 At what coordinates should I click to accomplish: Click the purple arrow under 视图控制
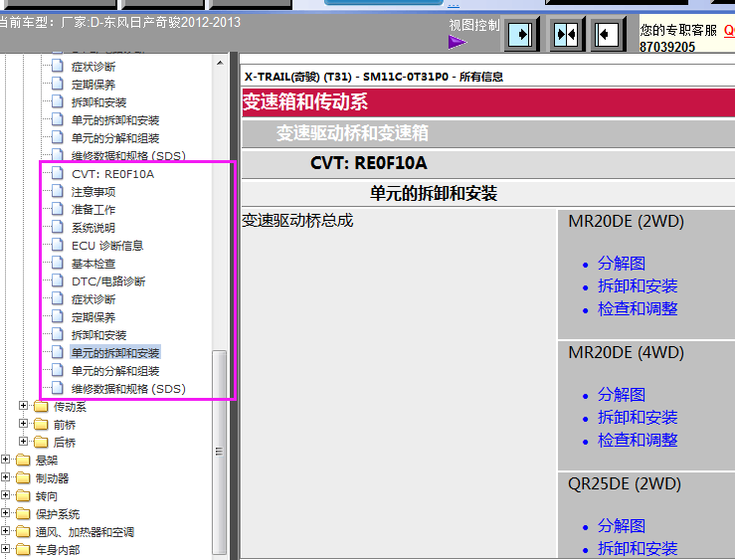pyautogui.click(x=458, y=42)
